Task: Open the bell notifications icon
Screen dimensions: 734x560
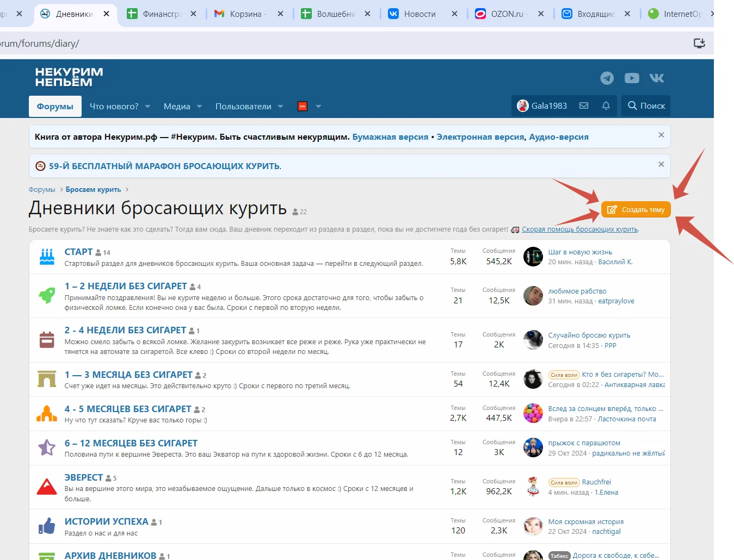Action: pyautogui.click(x=606, y=105)
